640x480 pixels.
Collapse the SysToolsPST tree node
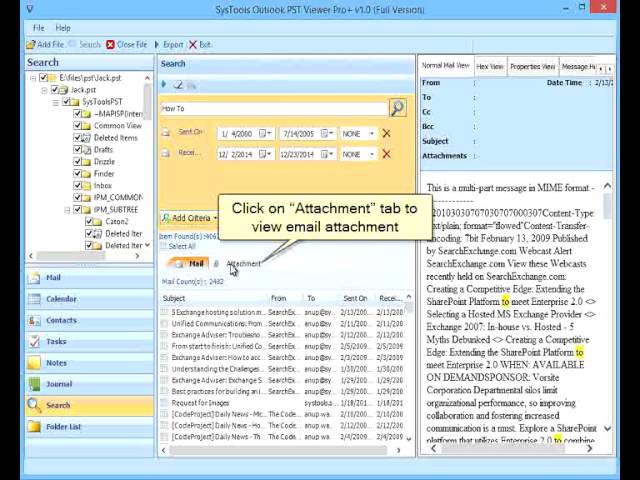[x=56, y=102]
